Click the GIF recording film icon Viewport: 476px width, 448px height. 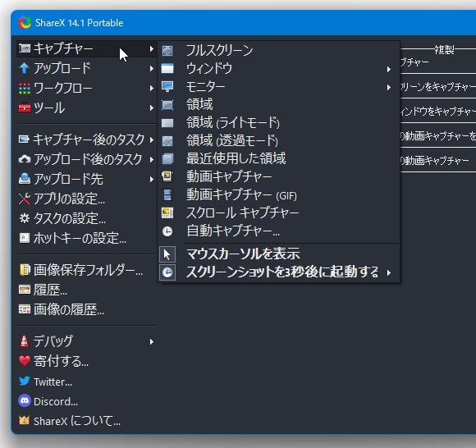pos(167,195)
